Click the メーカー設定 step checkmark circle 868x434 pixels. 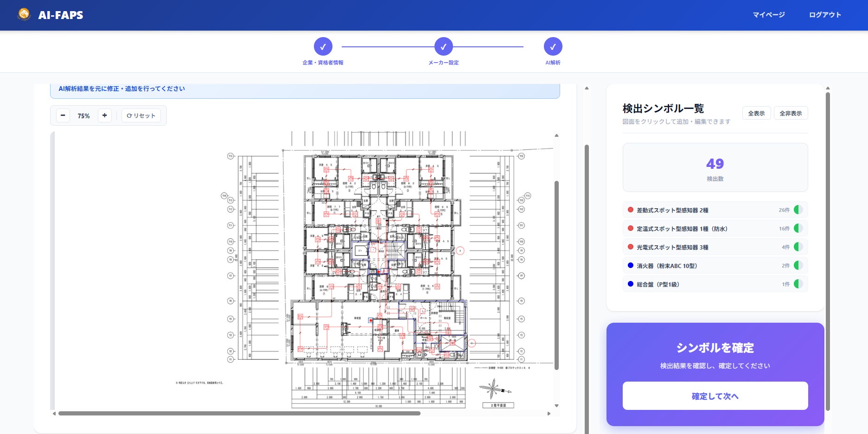[x=444, y=46]
